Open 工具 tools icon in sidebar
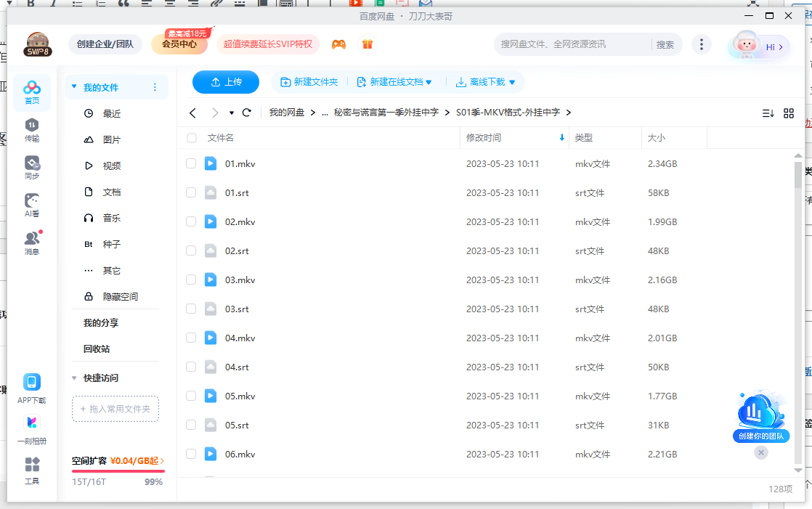This screenshot has height=509, width=812. point(32,469)
